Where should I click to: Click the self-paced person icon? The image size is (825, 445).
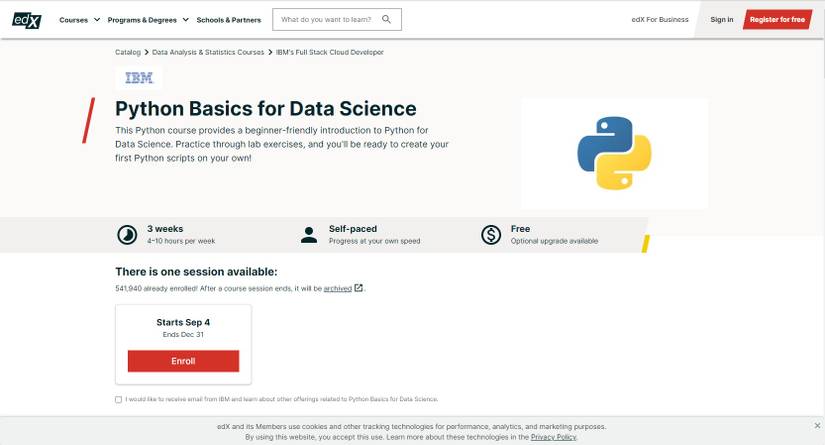(309, 235)
